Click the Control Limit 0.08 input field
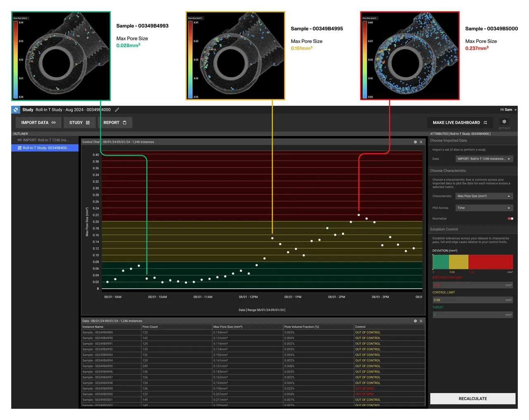The width and height of the screenshot is (529, 420). [x=473, y=300]
